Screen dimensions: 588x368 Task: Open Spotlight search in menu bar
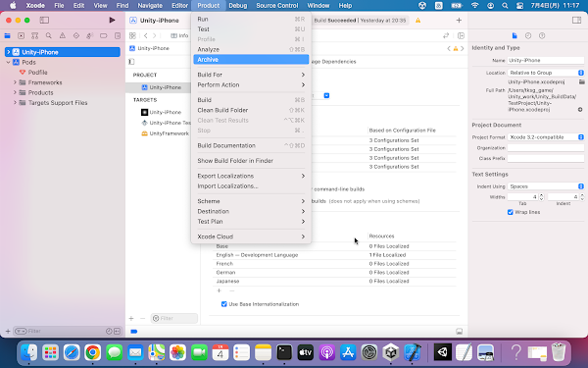coord(505,5)
